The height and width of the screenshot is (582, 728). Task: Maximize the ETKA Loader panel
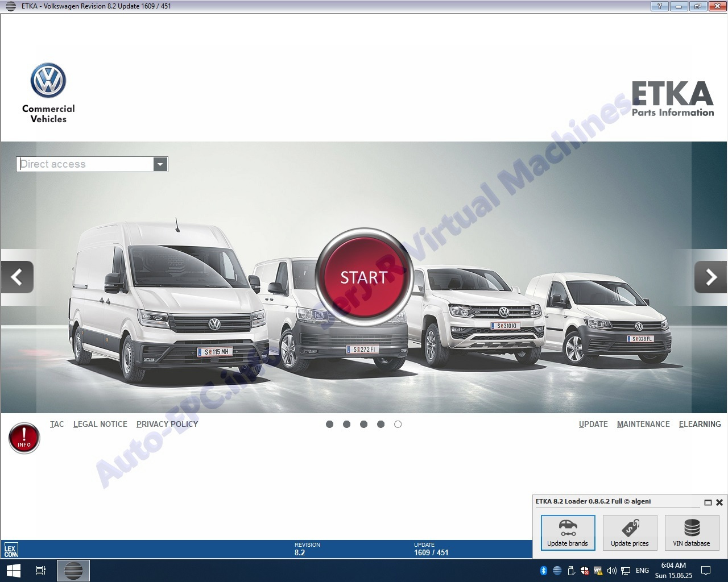point(708,502)
